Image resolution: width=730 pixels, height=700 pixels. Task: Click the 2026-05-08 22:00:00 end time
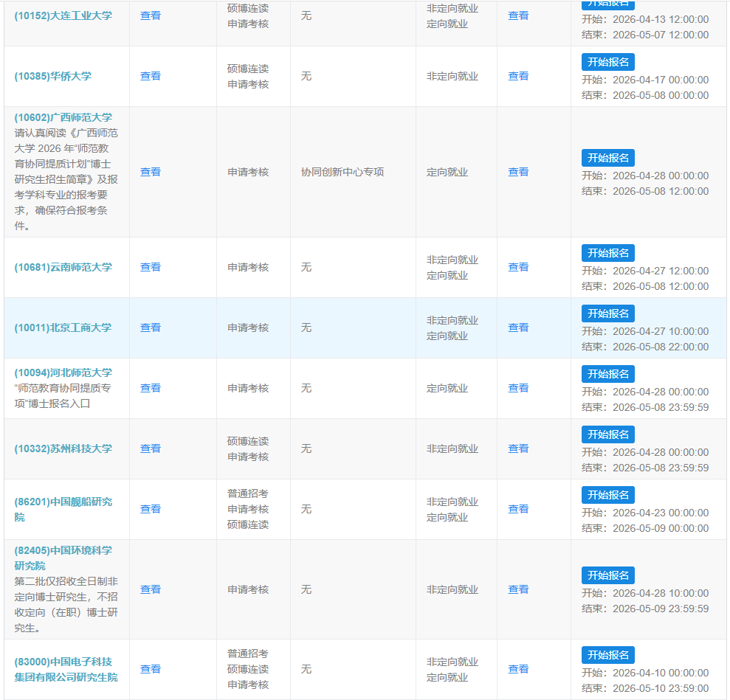click(x=661, y=347)
